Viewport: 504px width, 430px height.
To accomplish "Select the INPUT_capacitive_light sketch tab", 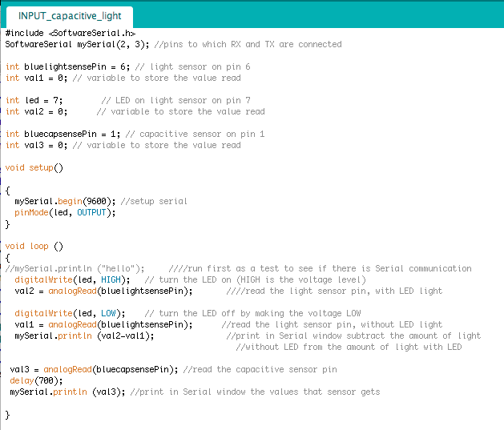I will 70,16.
